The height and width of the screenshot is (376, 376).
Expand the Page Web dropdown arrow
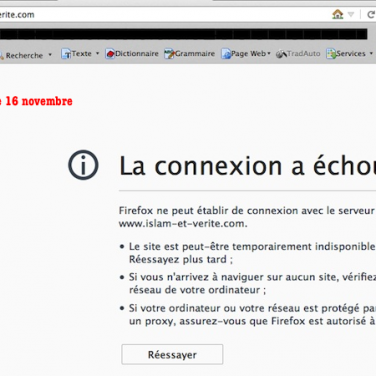[x=269, y=53]
